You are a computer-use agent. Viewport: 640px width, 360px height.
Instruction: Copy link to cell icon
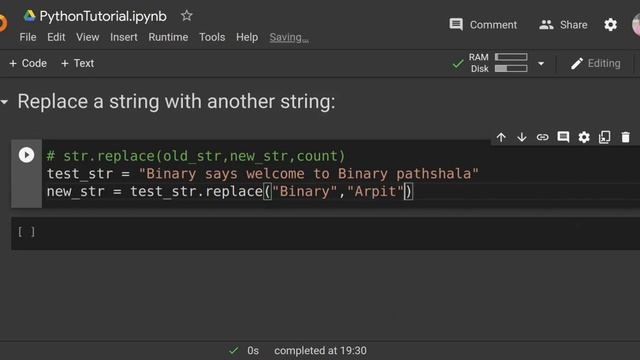coord(542,137)
